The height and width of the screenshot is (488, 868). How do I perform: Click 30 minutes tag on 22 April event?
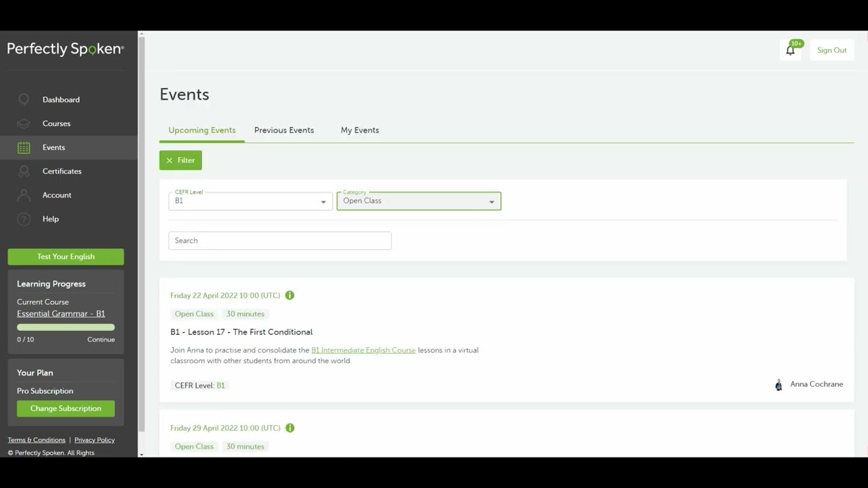coord(245,314)
